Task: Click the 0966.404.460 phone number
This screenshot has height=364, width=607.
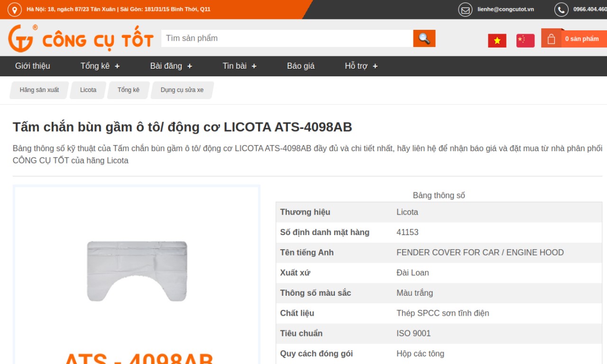Action: (x=590, y=9)
